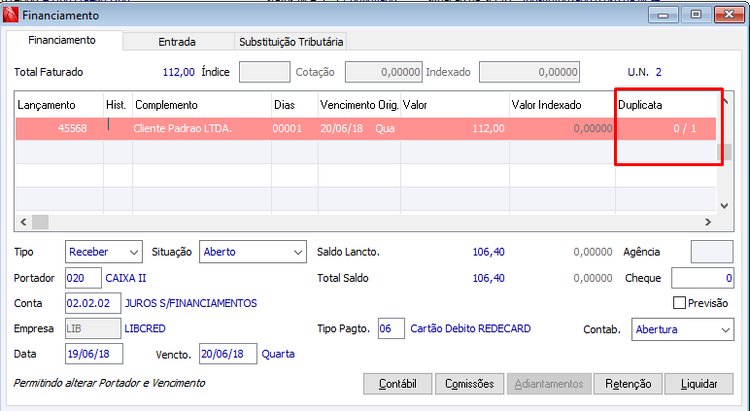Click the Total Saldo value 106,40
750x411 pixels.
coord(488,278)
